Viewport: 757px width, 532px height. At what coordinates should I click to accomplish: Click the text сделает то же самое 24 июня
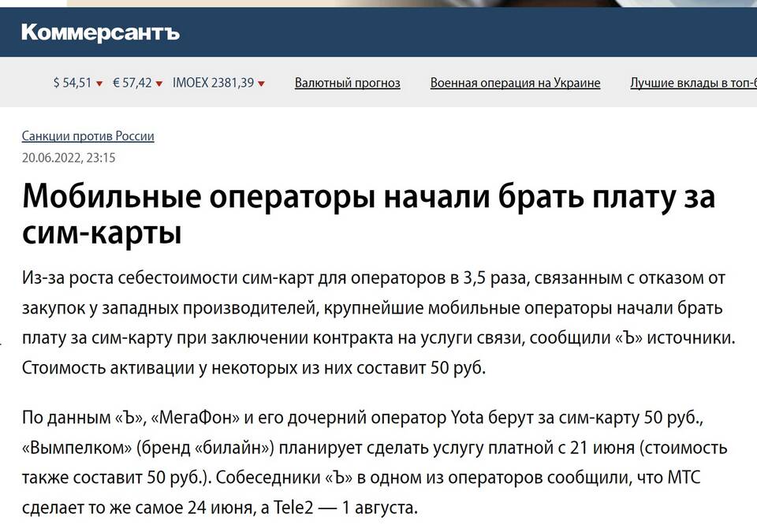[139, 508]
